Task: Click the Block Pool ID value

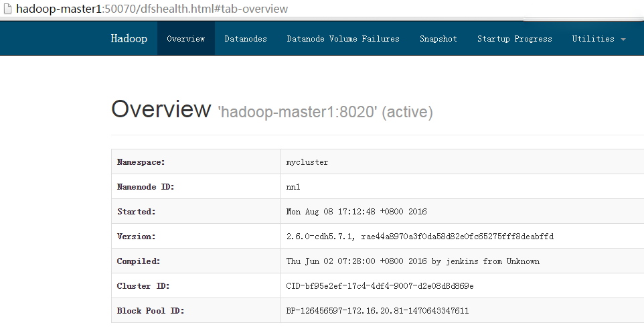Action: point(378,311)
